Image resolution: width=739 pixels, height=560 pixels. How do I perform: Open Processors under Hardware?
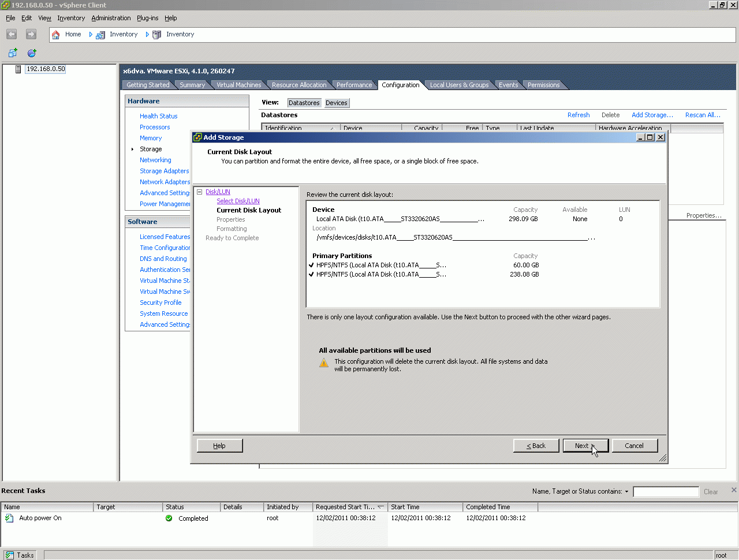155,127
